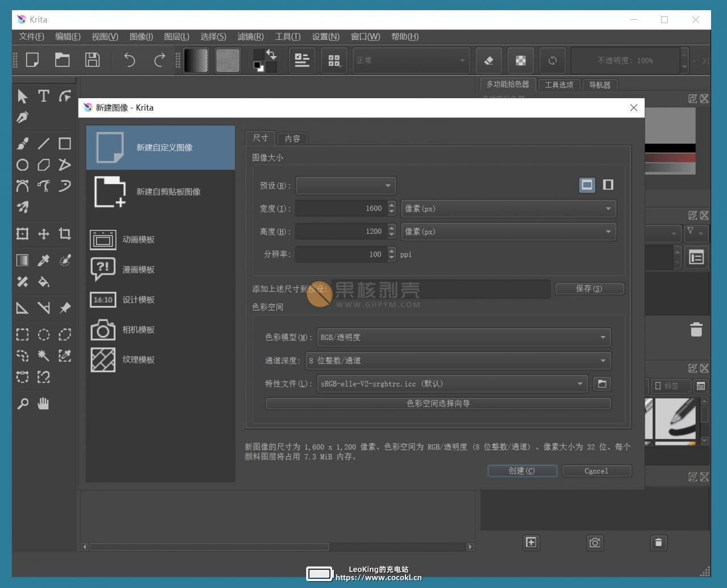Browse for profile file folder icon

[602, 384]
